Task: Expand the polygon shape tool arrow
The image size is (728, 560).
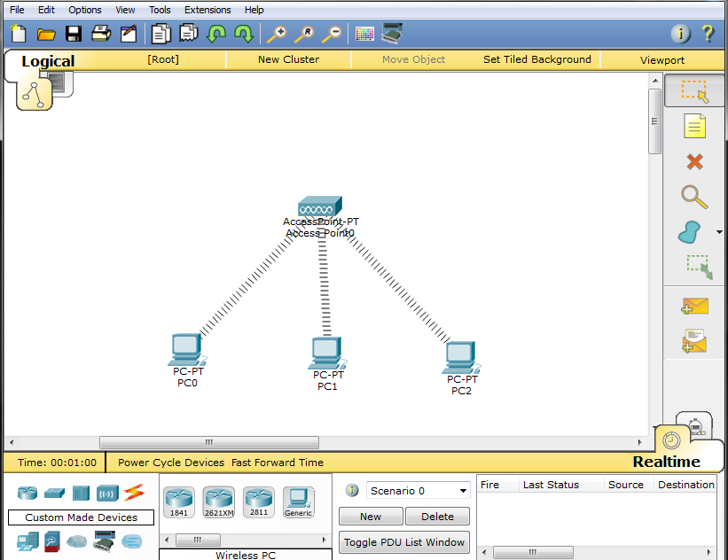Action: click(x=719, y=232)
